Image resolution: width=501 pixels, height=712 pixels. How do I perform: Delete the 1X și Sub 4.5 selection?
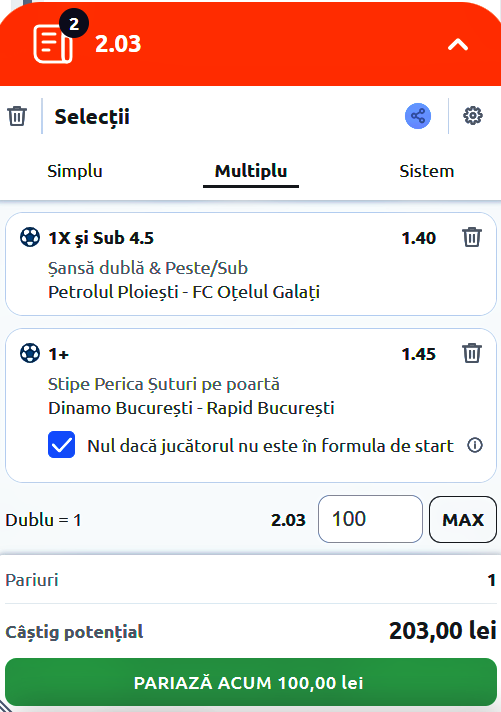[x=472, y=237]
